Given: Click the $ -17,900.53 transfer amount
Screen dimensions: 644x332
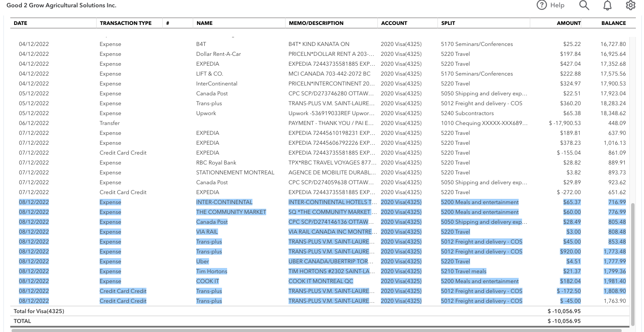Looking at the screenshot, I should (565, 123).
